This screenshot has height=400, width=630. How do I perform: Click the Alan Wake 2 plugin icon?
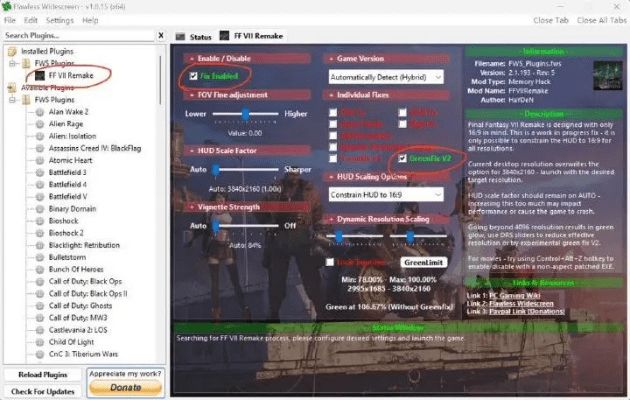click(x=39, y=112)
